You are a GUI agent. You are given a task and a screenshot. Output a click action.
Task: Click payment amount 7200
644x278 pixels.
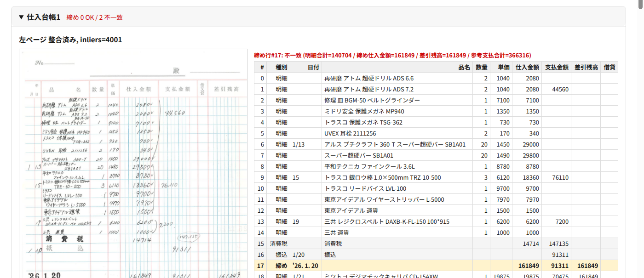click(x=557, y=221)
